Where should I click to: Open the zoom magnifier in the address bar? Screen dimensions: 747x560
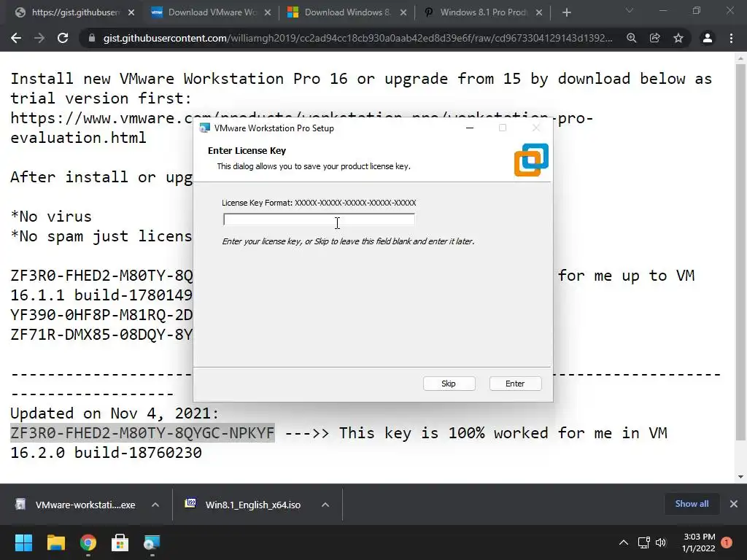tap(632, 38)
